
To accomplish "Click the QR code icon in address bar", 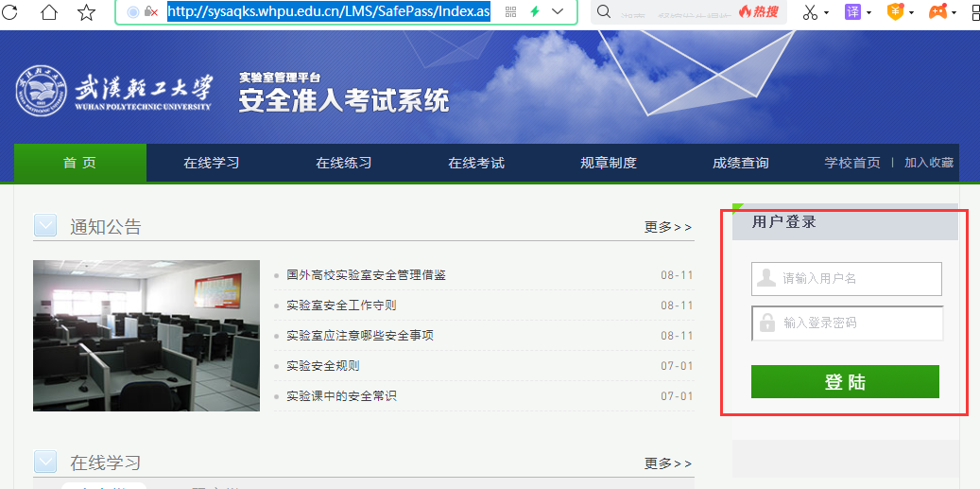I will 511,11.
